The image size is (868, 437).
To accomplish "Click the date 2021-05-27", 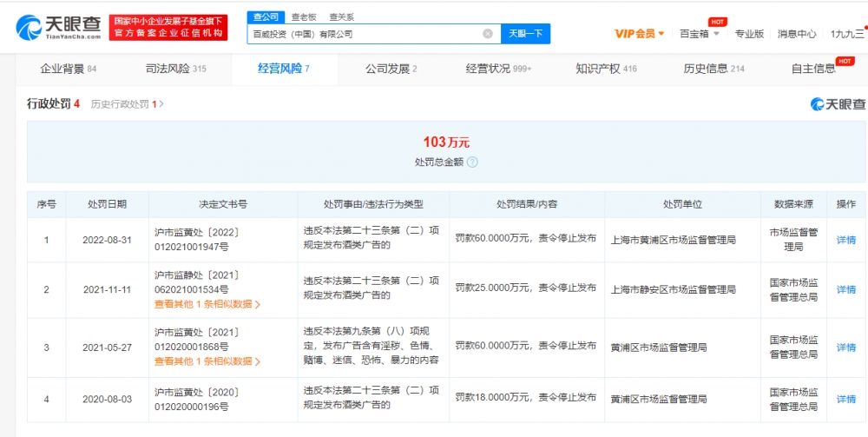I will [108, 348].
